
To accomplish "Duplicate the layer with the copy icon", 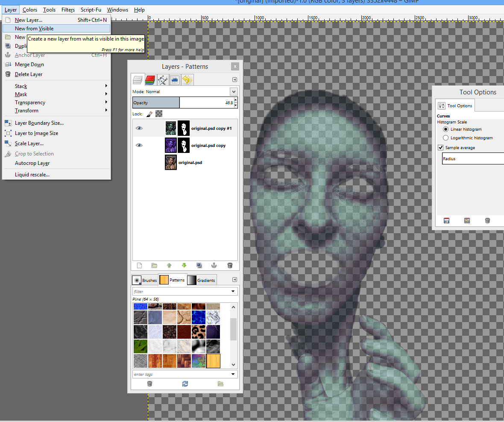I will (x=199, y=265).
